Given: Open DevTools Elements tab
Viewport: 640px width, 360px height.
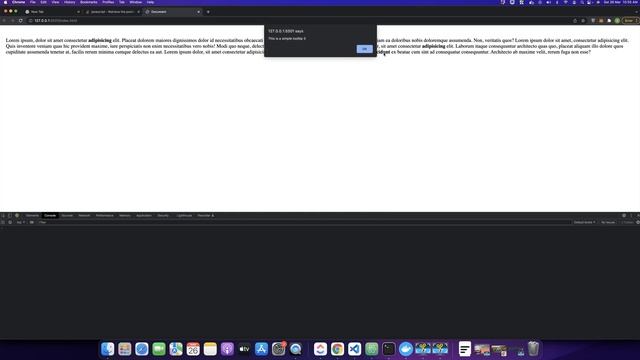Looking at the screenshot, I should point(32,216).
